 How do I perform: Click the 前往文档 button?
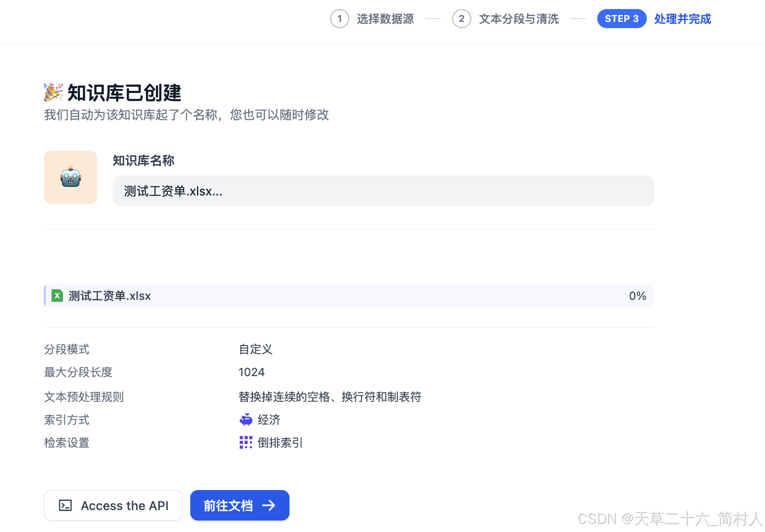(239, 505)
